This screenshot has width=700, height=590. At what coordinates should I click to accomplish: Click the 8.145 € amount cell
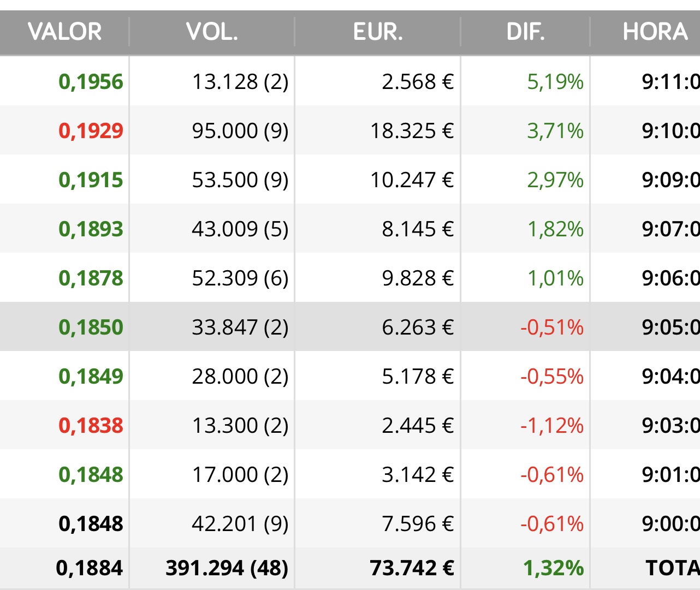pyautogui.click(x=418, y=229)
